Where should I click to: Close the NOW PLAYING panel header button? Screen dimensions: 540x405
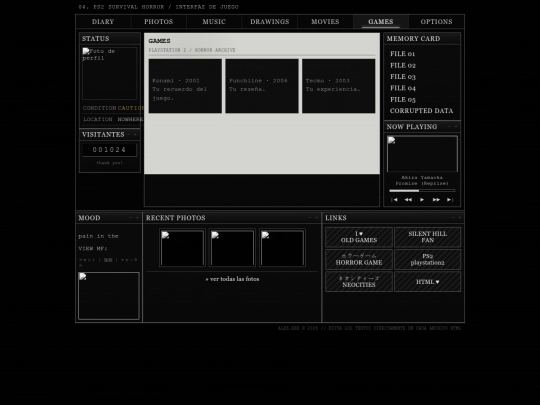pyautogui.click(x=456, y=126)
